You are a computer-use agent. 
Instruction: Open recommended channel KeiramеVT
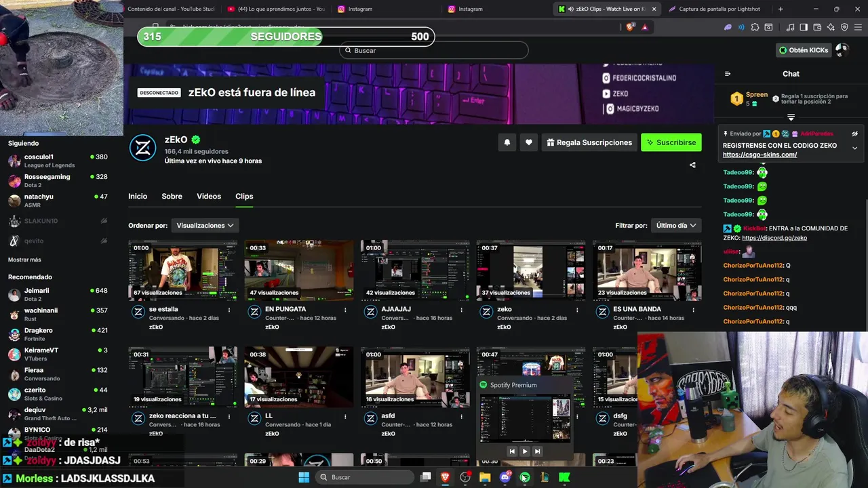click(x=58, y=354)
